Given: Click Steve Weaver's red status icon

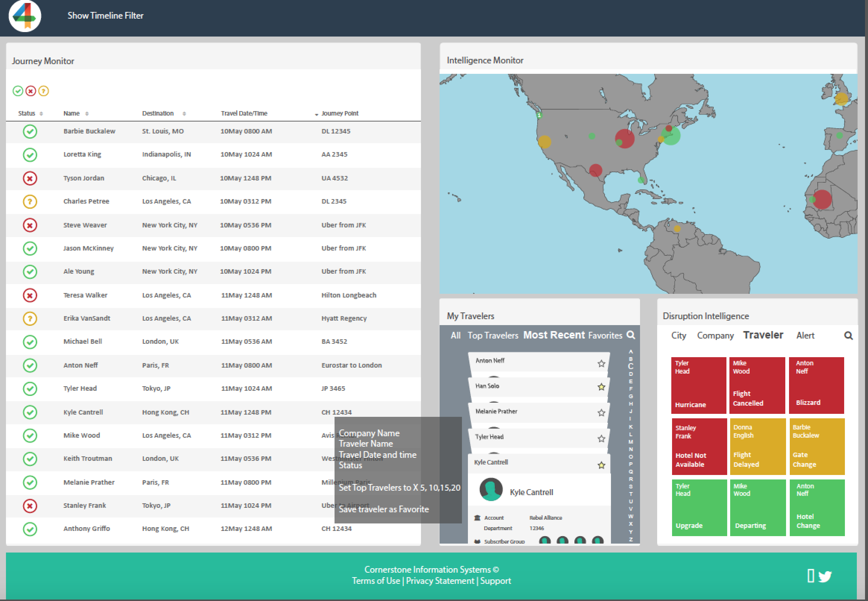Looking at the screenshot, I should (x=30, y=225).
